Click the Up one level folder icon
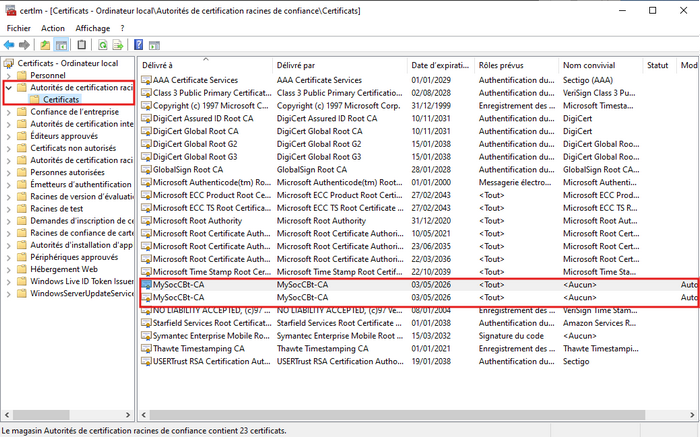 click(45, 45)
